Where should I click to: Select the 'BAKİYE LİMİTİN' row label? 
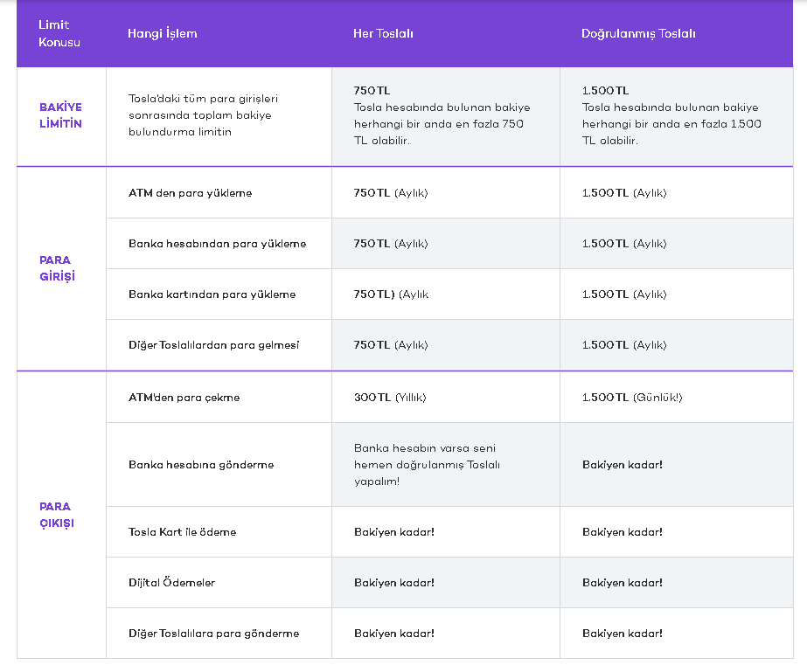(x=60, y=115)
